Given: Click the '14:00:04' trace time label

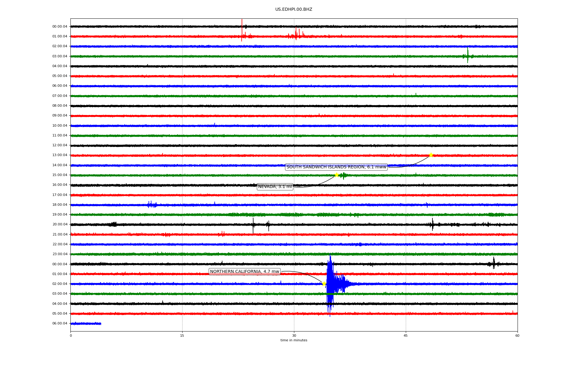Looking at the screenshot, I should (x=60, y=165).
